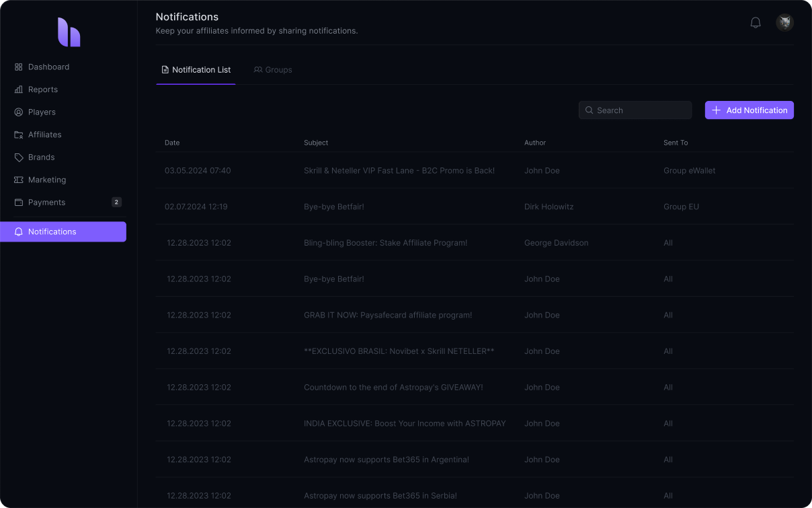The height and width of the screenshot is (508, 812).
Task: Open the bell notifications icon in header
Action: (x=756, y=23)
